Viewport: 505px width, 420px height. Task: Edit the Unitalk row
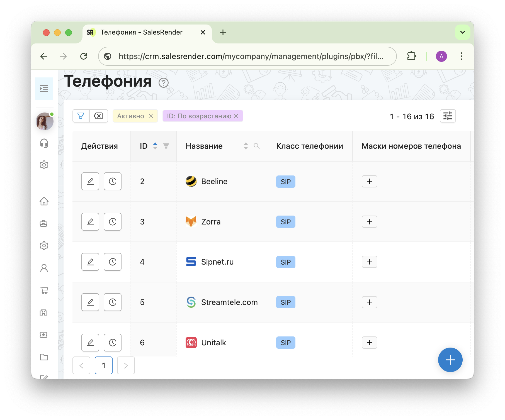(90, 343)
